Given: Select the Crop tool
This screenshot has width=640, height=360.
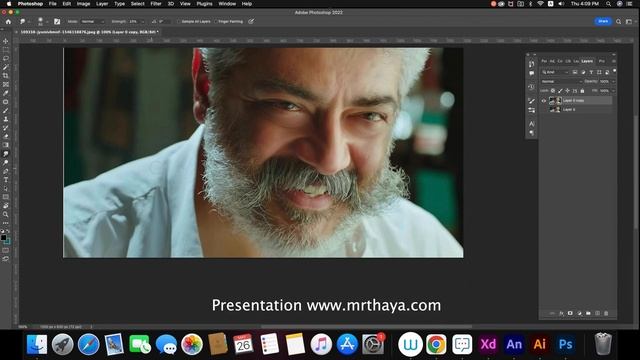Looking at the screenshot, I should (6, 76).
